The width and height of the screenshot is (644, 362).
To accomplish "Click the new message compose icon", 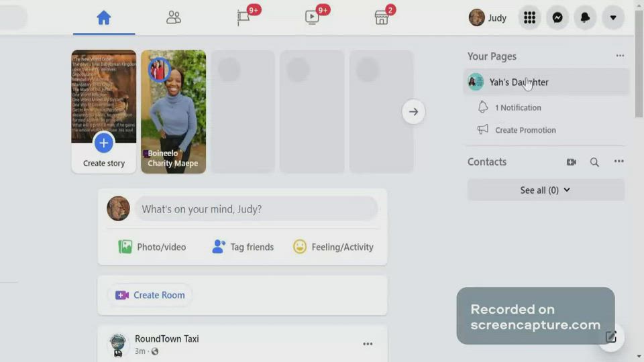I will [610, 337].
